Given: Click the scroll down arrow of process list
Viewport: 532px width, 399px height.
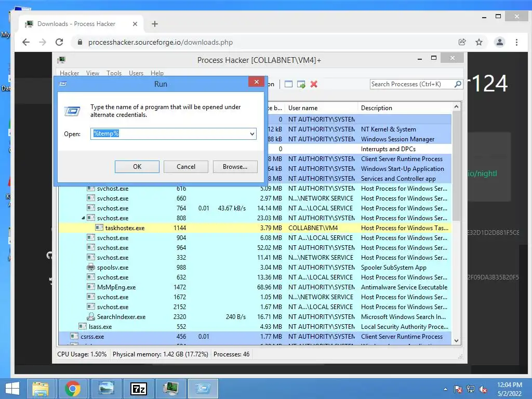Looking at the screenshot, I should tap(456, 341).
